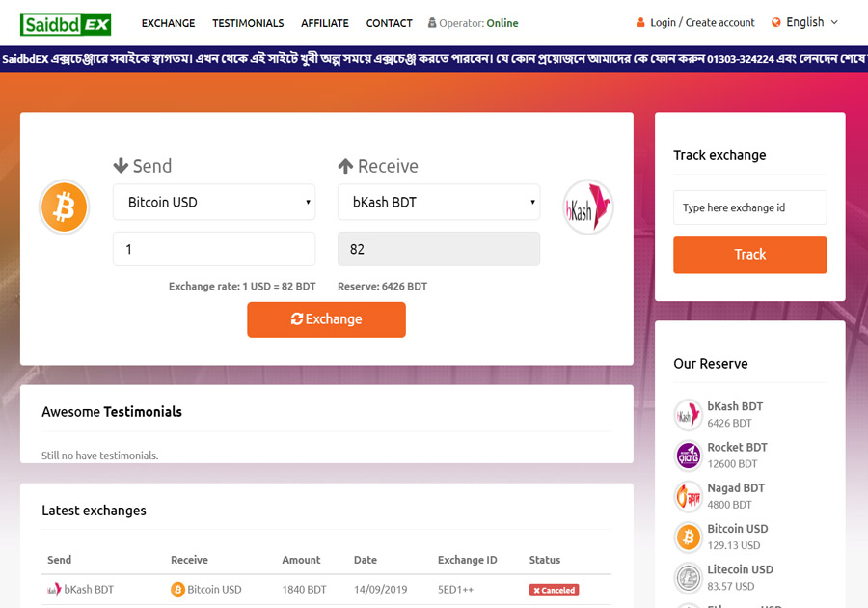Click the Litecoin USD reserve icon
This screenshot has height=608, width=868.
(688, 577)
